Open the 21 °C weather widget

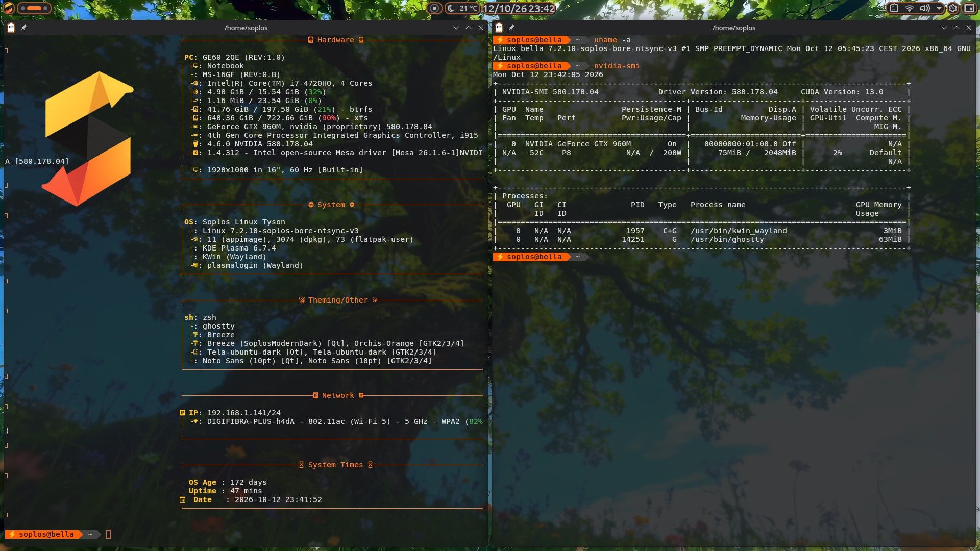[462, 8]
